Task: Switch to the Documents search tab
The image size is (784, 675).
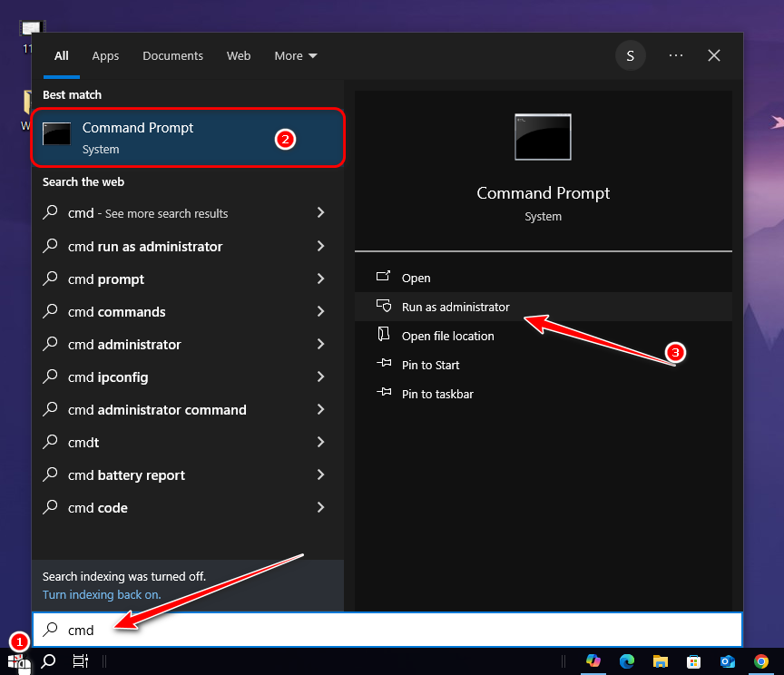Action: coord(171,55)
